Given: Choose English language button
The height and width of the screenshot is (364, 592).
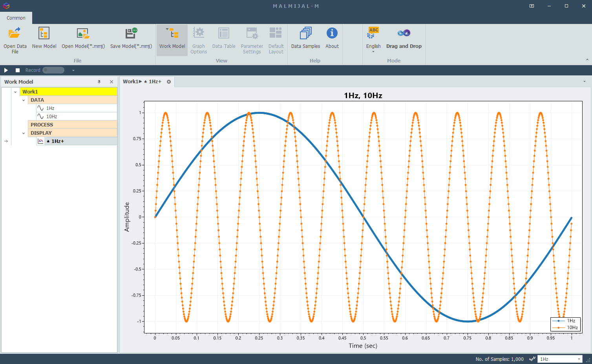Looking at the screenshot, I should [373, 40].
